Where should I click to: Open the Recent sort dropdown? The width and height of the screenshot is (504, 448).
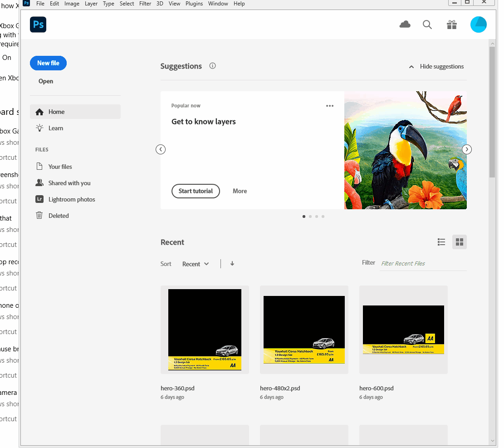(196, 264)
